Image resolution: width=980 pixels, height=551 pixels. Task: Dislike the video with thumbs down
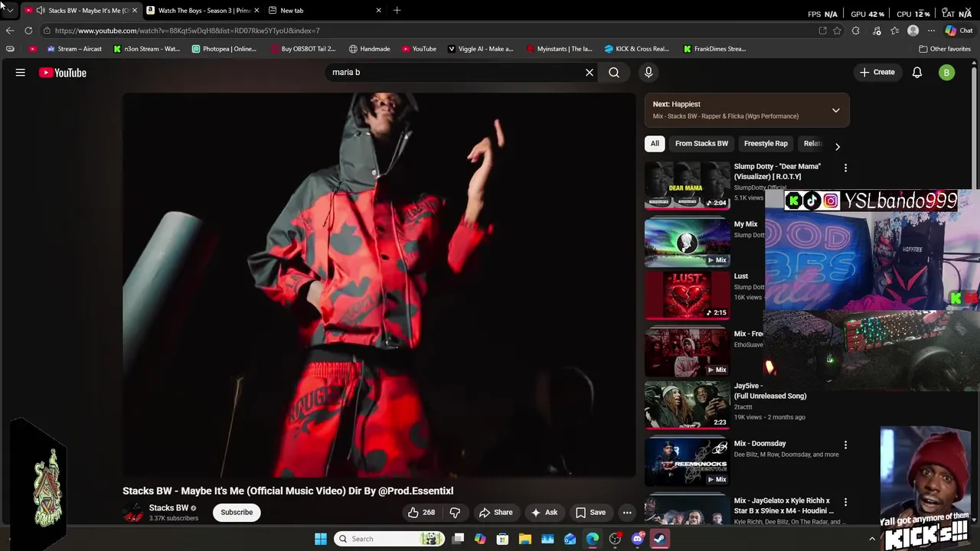[x=455, y=513]
